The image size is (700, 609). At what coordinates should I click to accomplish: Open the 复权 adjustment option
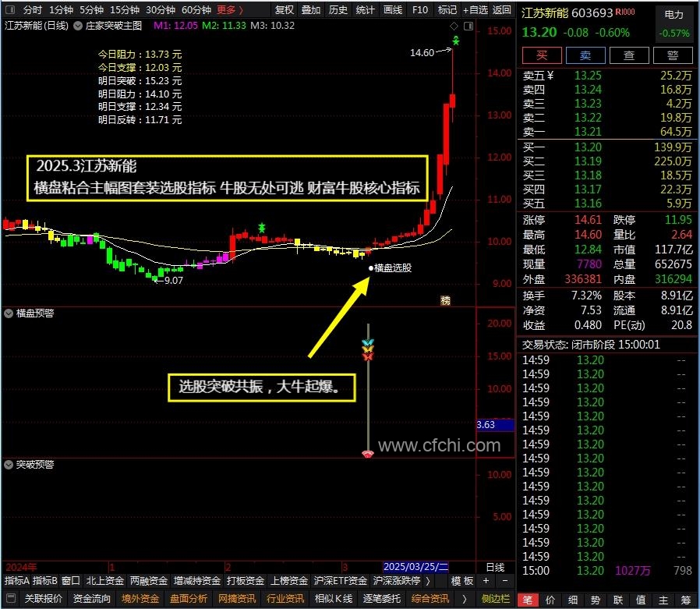(x=285, y=10)
